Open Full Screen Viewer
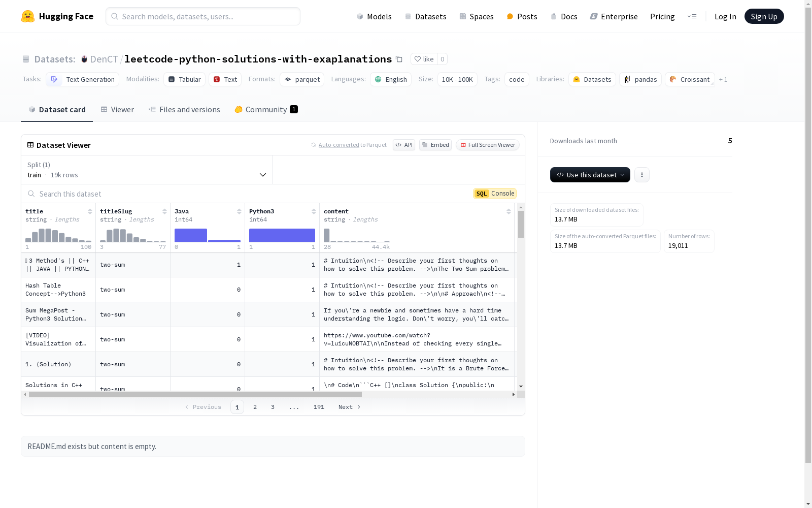812x508 pixels. tap(488, 145)
